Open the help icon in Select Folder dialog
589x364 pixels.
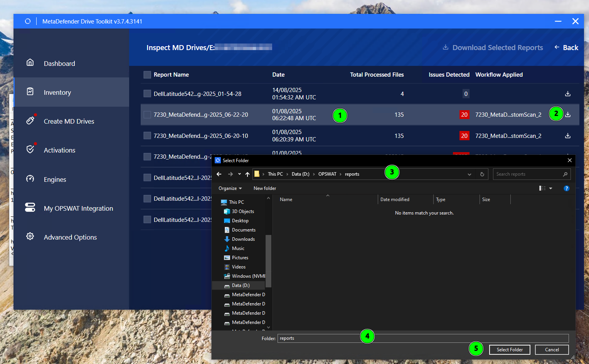[x=567, y=188]
